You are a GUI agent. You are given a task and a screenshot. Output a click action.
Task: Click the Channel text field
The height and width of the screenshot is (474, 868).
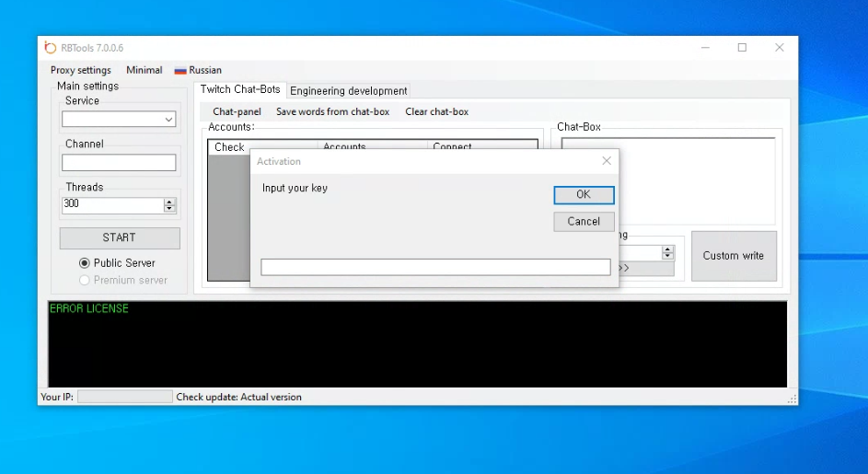(x=119, y=163)
